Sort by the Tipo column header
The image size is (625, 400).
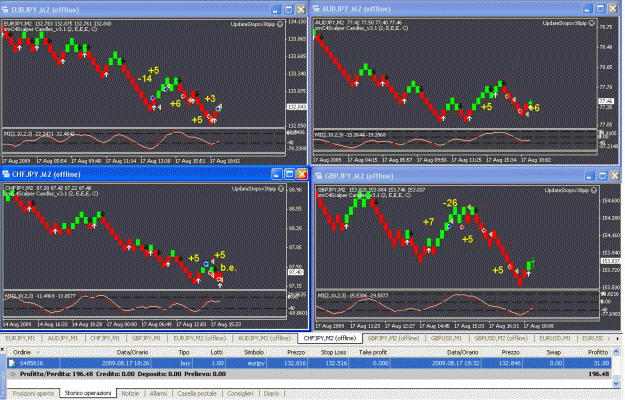(171, 352)
